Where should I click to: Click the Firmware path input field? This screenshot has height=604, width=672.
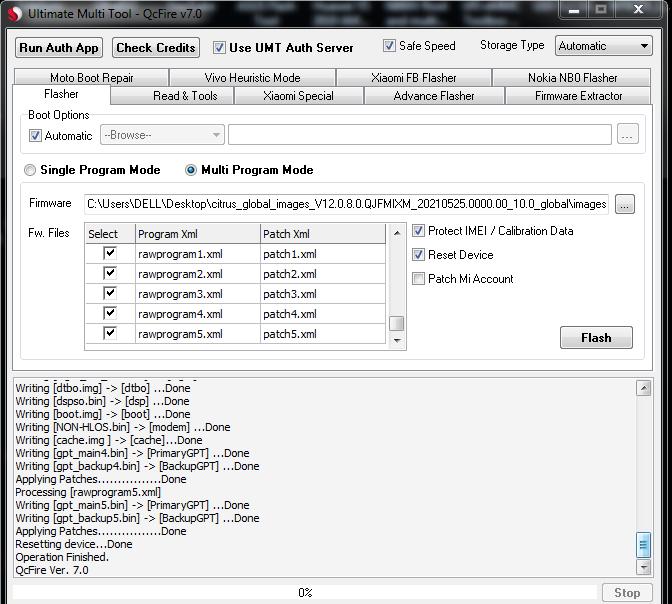click(346, 204)
